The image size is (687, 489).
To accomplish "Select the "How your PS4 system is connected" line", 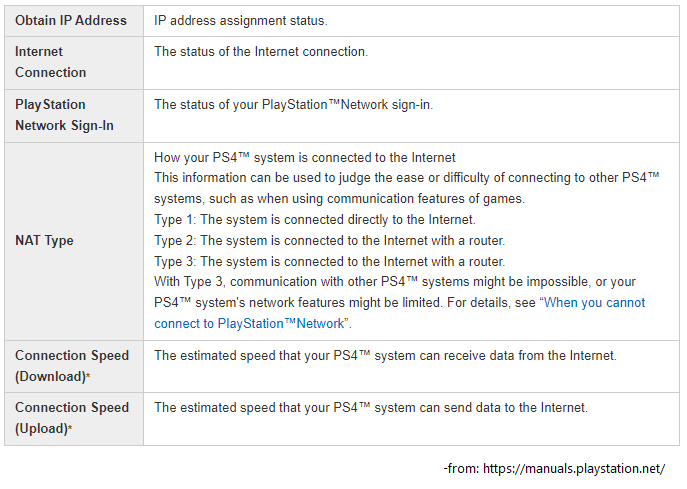I will coord(305,157).
